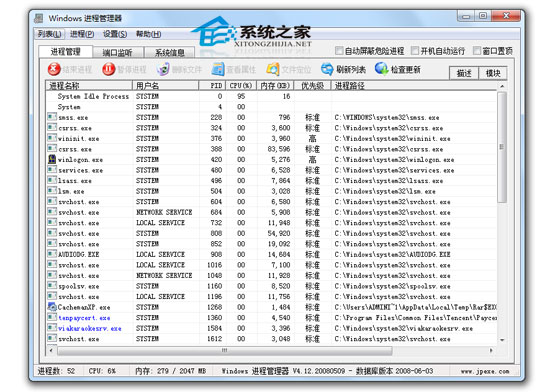Sort by the 优先级 column header
This screenshot has width=550, height=392.
pyautogui.click(x=312, y=86)
